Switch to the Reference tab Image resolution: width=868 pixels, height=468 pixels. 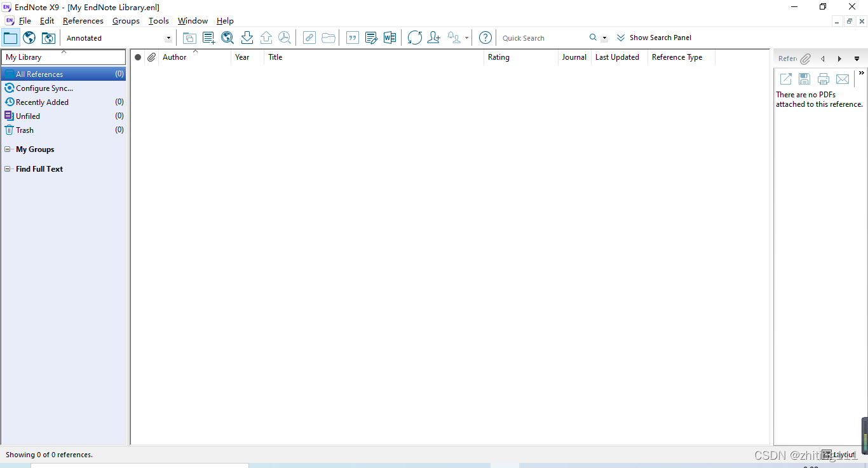tap(787, 58)
